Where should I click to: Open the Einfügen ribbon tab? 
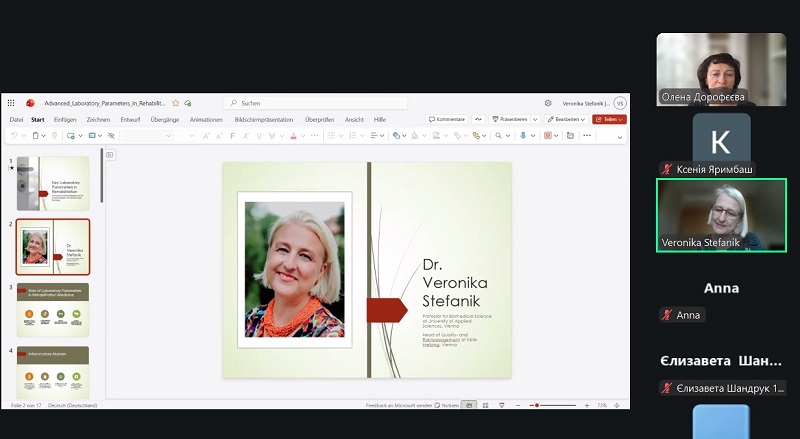pyautogui.click(x=65, y=119)
